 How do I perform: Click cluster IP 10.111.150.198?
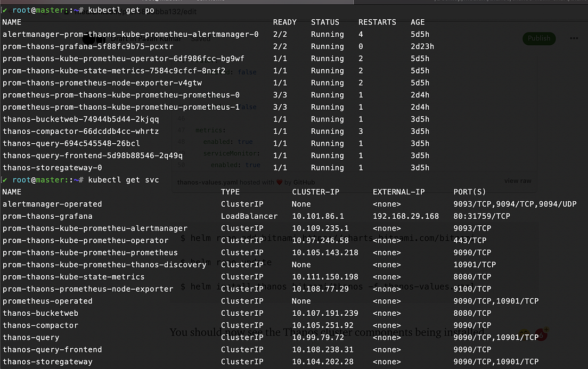[x=325, y=277]
